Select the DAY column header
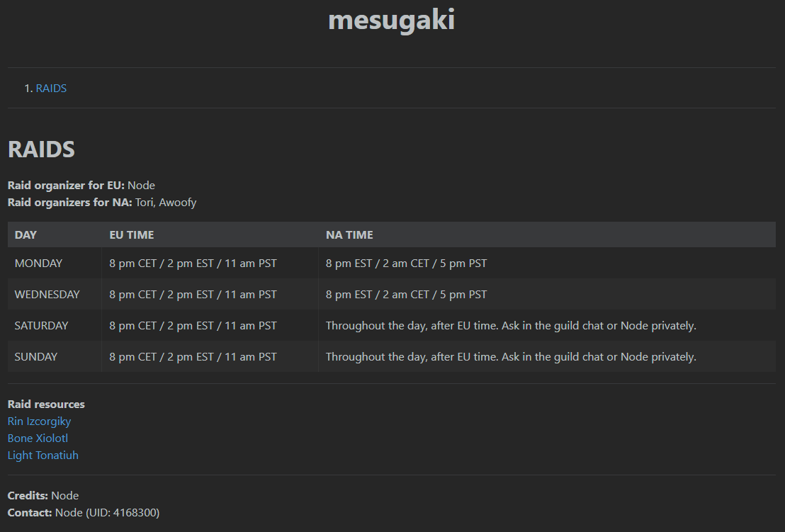 point(55,234)
